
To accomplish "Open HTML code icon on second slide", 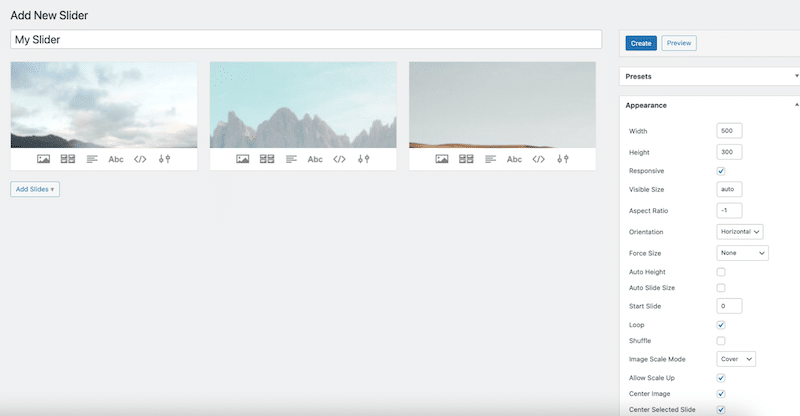I will pos(339,159).
